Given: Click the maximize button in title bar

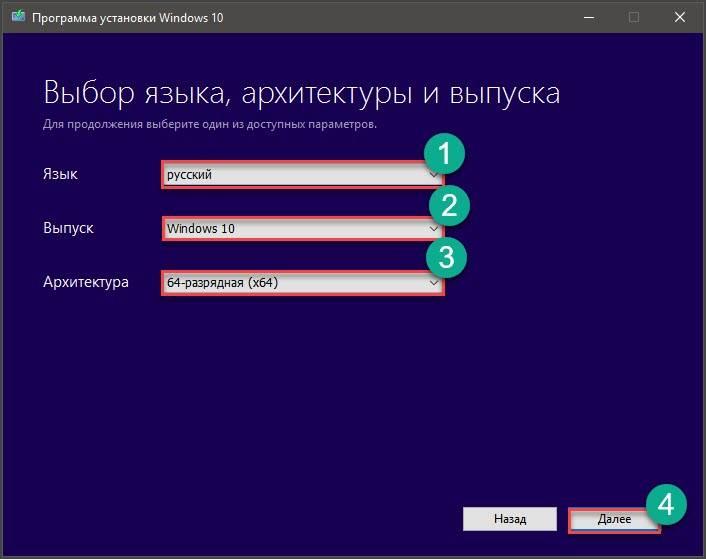Looking at the screenshot, I should coord(634,18).
